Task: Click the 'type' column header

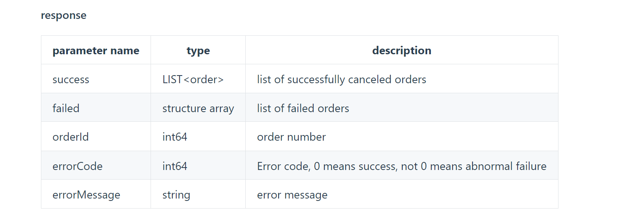Action: (198, 51)
